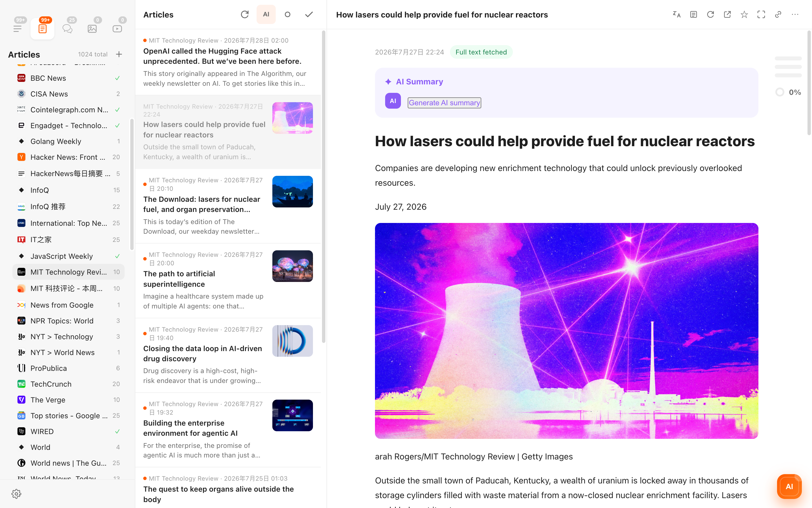Star this article as favorite
812x508 pixels.
pos(744,14)
